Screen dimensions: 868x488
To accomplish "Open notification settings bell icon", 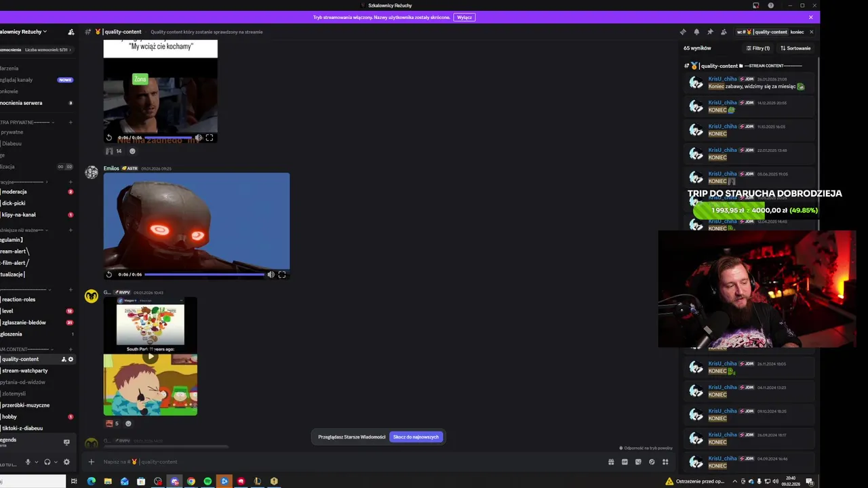I will [x=696, y=32].
